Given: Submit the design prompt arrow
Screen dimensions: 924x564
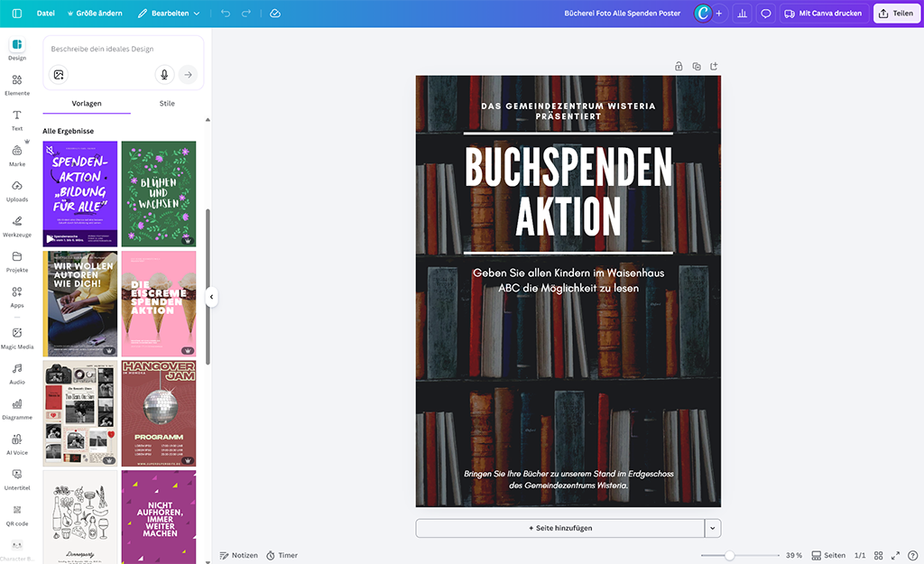Looking at the screenshot, I should coord(188,75).
